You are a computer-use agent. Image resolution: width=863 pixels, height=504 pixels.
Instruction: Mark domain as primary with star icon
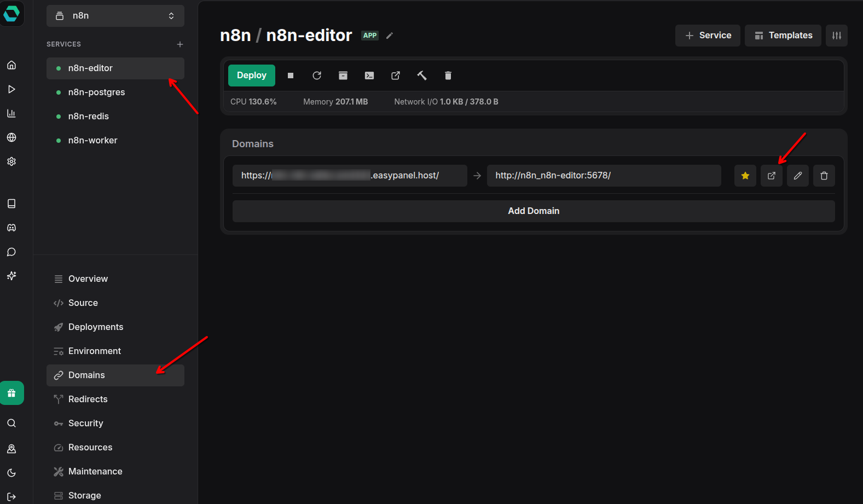(x=745, y=176)
